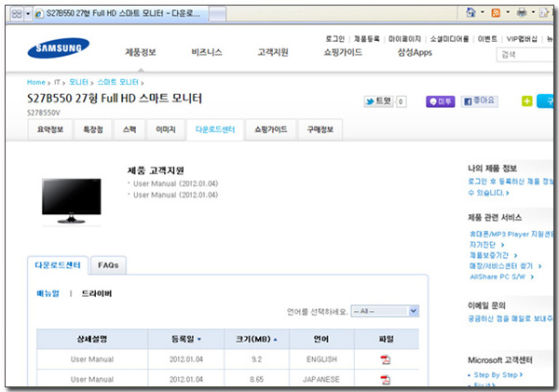Image resolution: width=559 pixels, height=392 pixels.
Task: Select the 드라이버 sub-tab
Action: [x=97, y=293]
